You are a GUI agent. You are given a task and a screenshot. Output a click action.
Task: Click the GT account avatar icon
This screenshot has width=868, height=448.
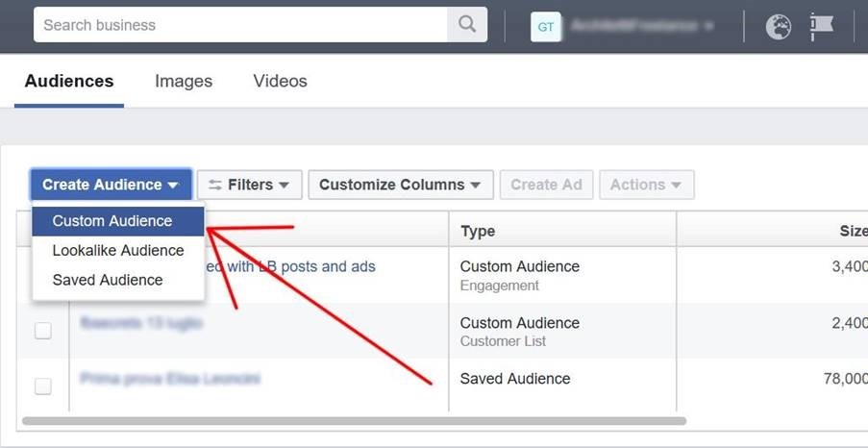[545, 27]
